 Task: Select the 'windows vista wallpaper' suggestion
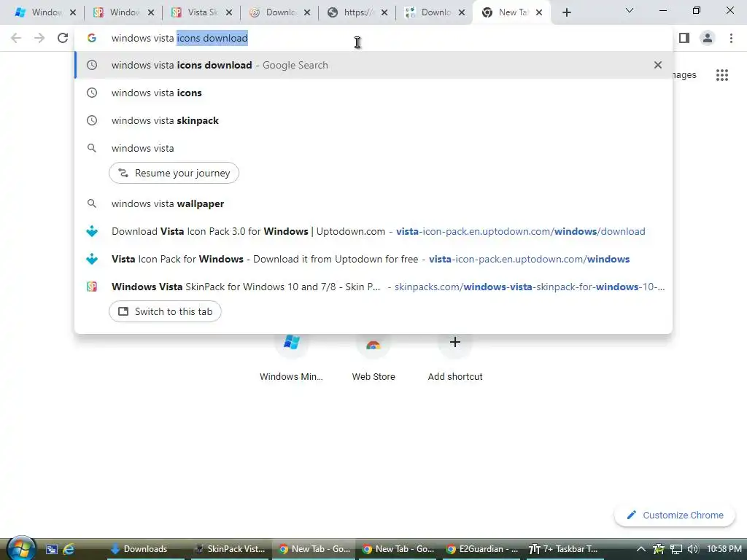374,204
